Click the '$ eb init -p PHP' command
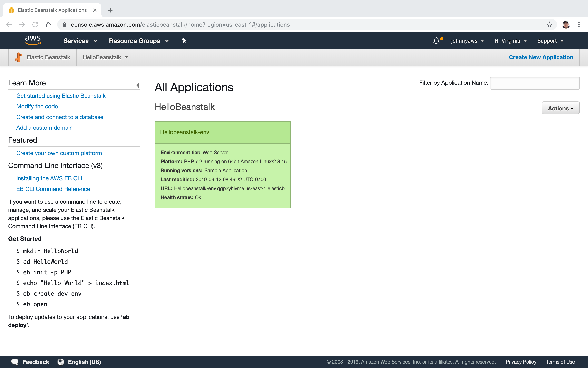Viewport: 588px width, 368px height. [x=44, y=272]
